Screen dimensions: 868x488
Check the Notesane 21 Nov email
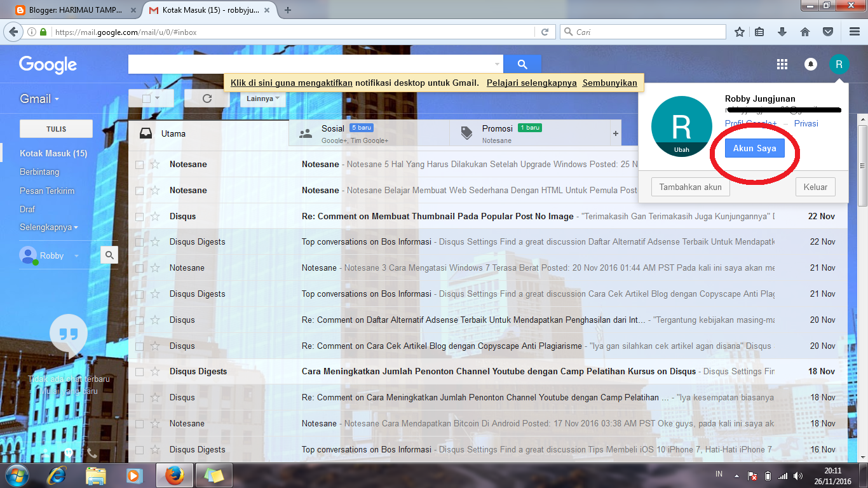[x=139, y=268]
